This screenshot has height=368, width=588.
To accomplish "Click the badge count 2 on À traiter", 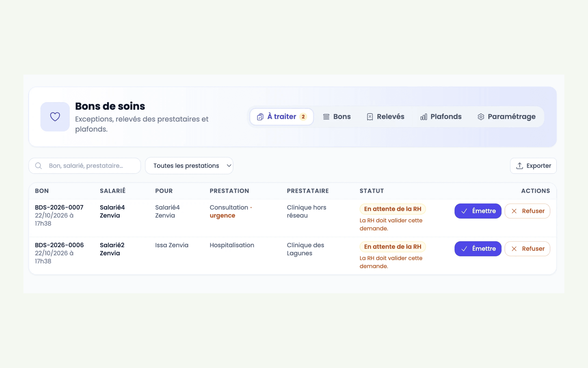I will (303, 117).
